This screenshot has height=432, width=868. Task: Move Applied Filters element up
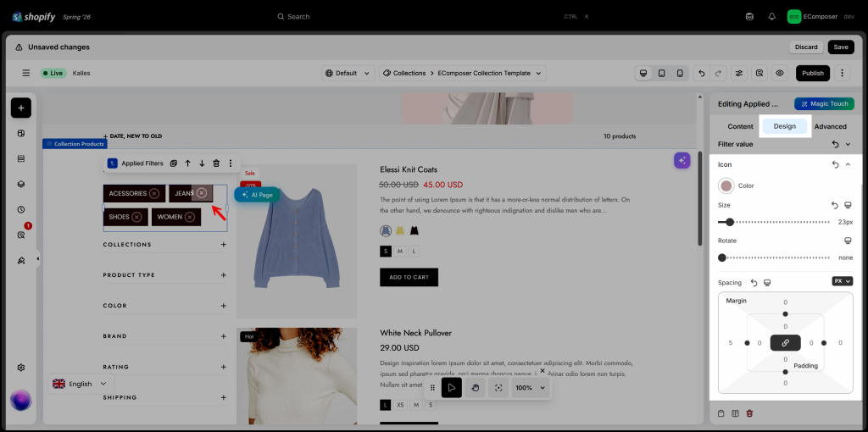pyautogui.click(x=187, y=163)
